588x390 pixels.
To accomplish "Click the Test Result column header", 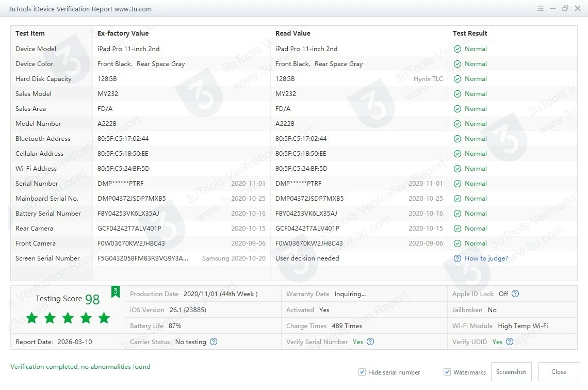I will click(470, 33).
